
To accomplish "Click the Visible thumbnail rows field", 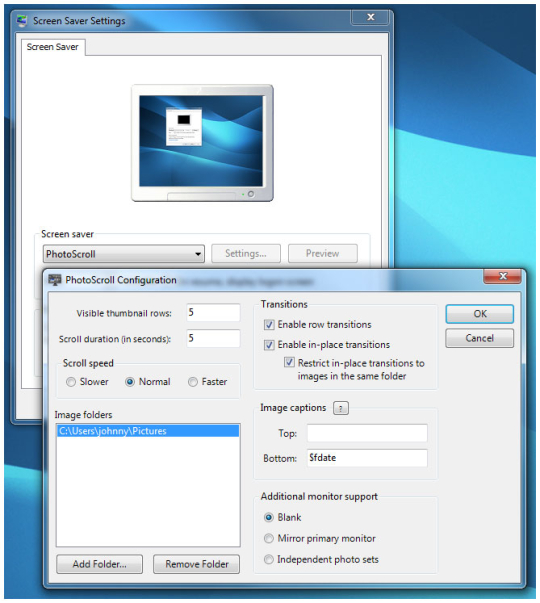I will coord(213,313).
